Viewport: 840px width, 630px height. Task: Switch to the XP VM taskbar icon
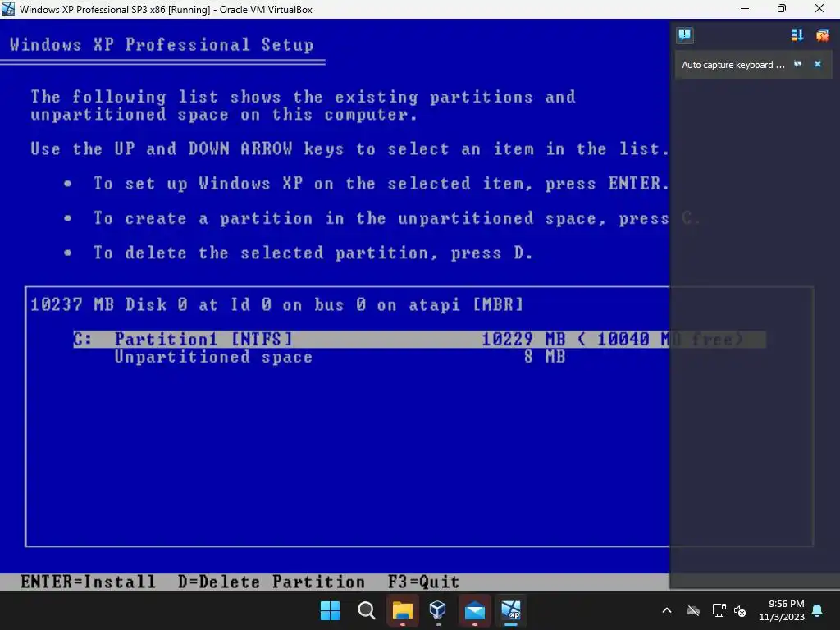tap(510, 610)
